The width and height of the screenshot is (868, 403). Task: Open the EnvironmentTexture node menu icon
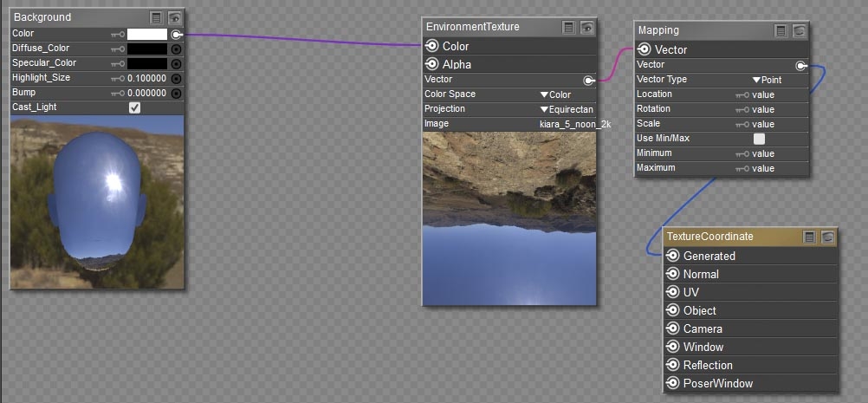568,27
